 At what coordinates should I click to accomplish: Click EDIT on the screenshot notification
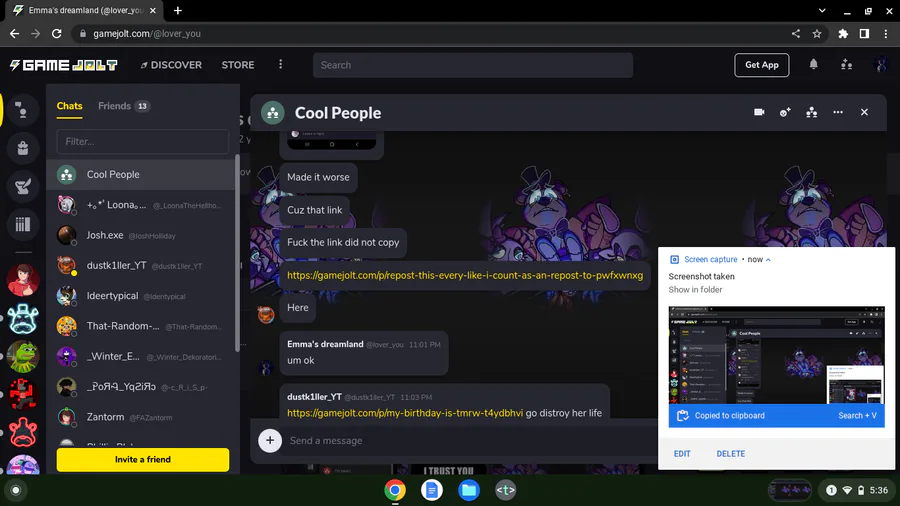pyautogui.click(x=682, y=454)
